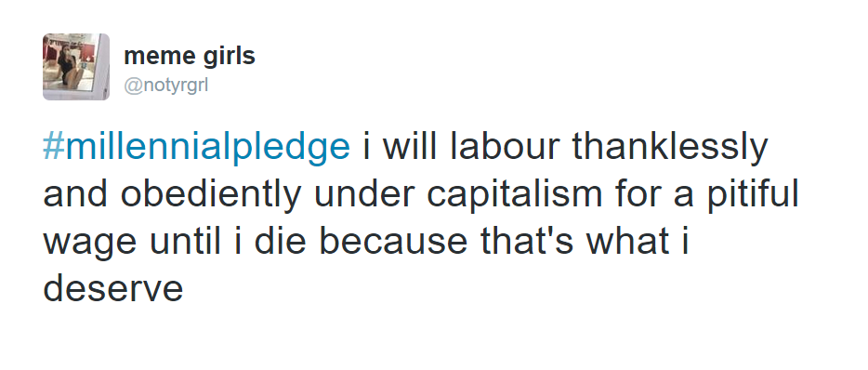The width and height of the screenshot is (868, 370).
Task: Follow the #millennialpledge hashtag link
Action: tap(196, 148)
